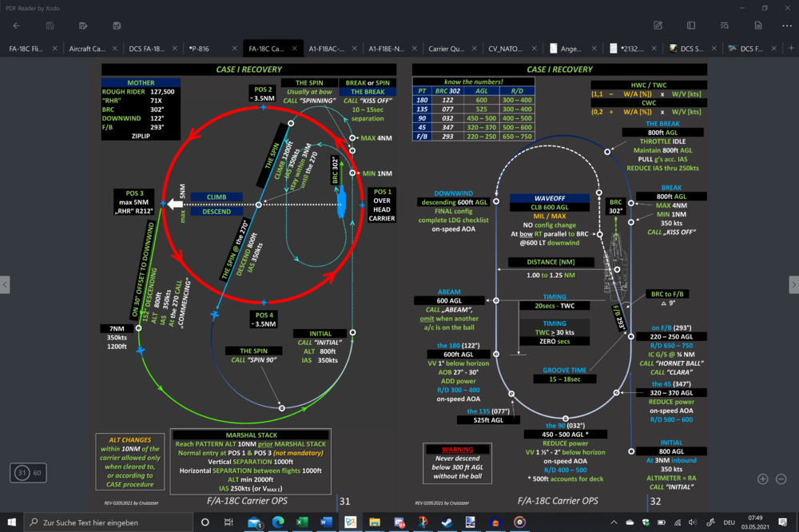Image resolution: width=799 pixels, height=532 pixels.
Task: Go to previous page arrow on the left edge
Action: click(5, 284)
